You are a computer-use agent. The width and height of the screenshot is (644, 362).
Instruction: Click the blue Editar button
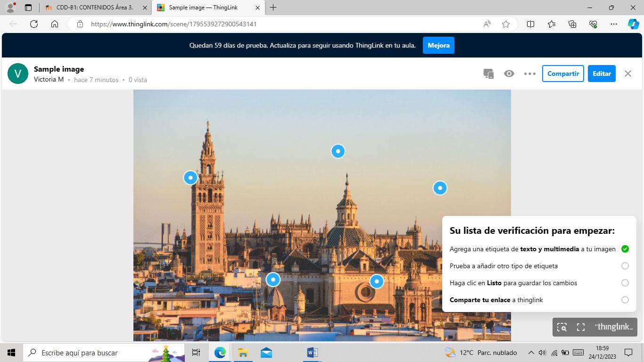point(602,74)
